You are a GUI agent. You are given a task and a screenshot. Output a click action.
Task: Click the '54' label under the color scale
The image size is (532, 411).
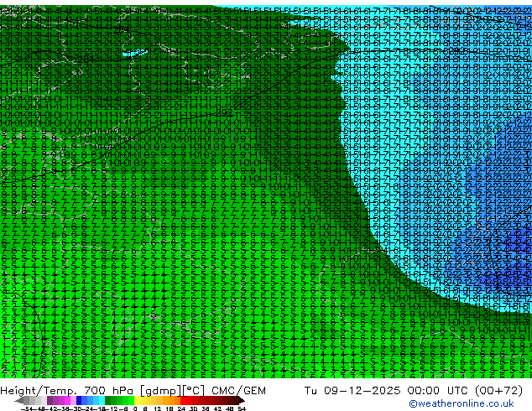(x=242, y=408)
